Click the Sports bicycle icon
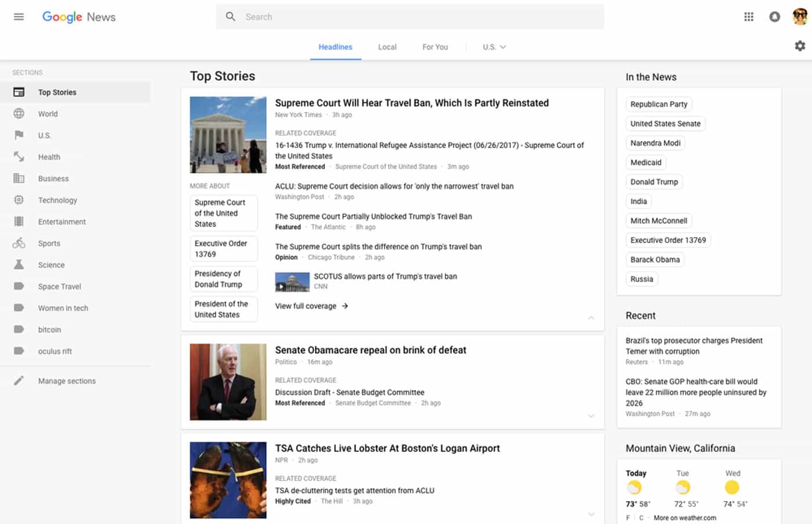Screen dimensions: 812x524 click(x=19, y=243)
